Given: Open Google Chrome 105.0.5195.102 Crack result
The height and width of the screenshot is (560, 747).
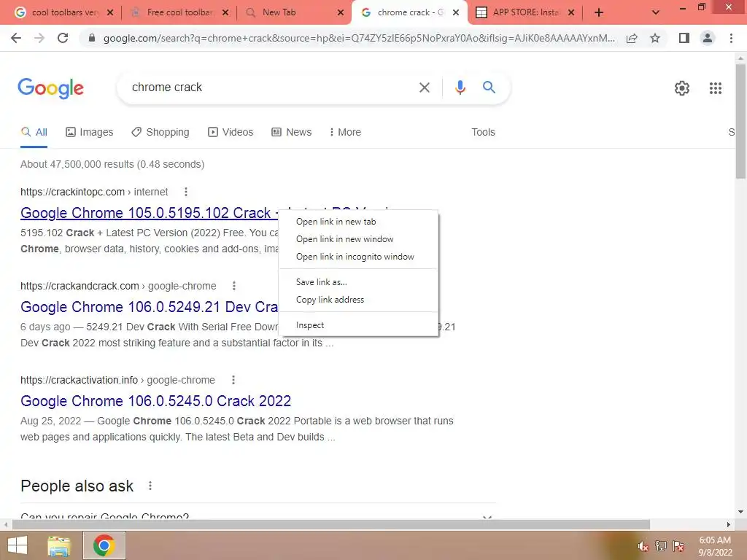Looking at the screenshot, I should point(149,213).
